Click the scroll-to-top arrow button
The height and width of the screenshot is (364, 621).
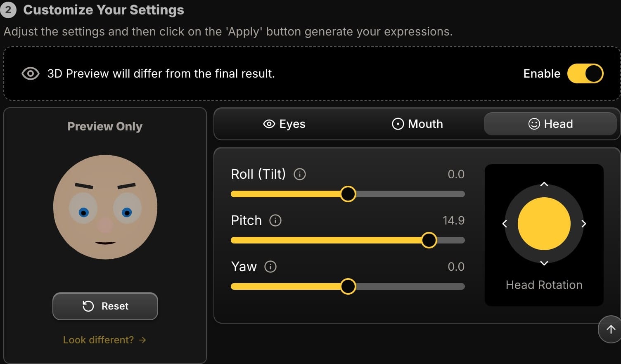610,329
